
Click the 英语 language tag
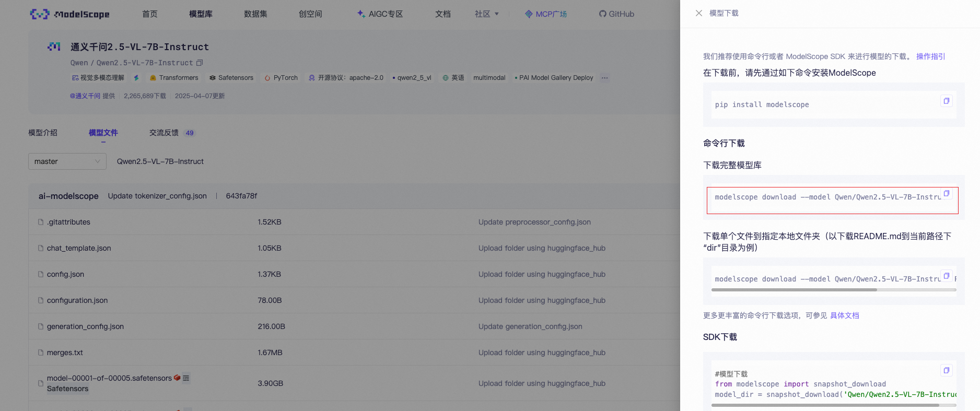point(453,78)
